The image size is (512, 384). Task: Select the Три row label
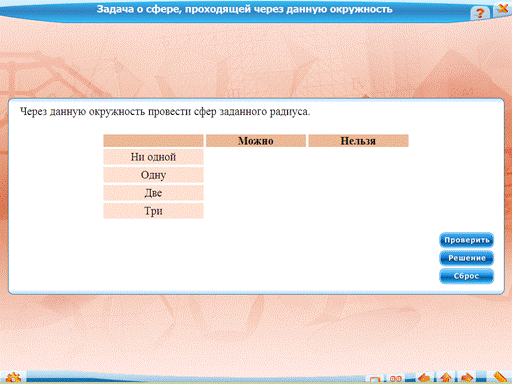click(x=153, y=211)
